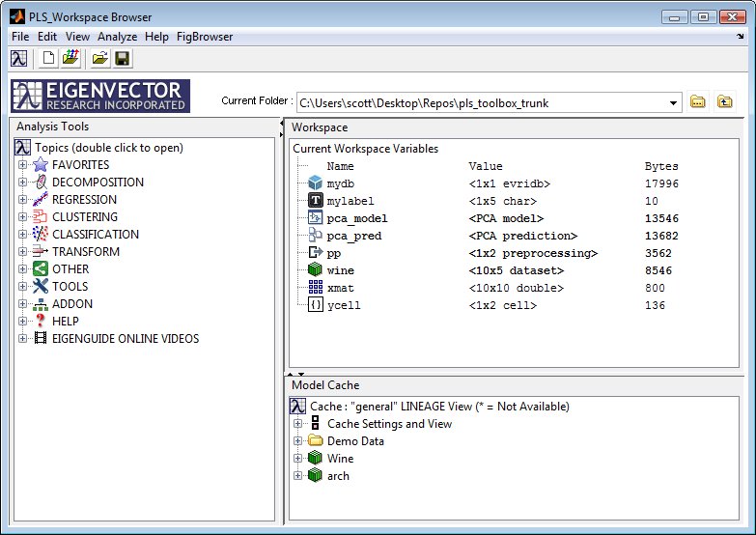Click the Cache general LINEAGE View header

pyautogui.click(x=439, y=407)
